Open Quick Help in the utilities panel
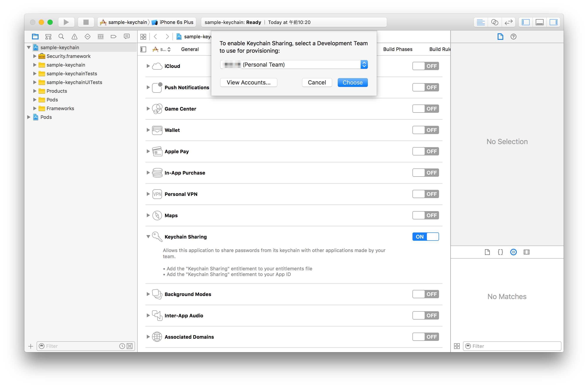 [513, 37]
